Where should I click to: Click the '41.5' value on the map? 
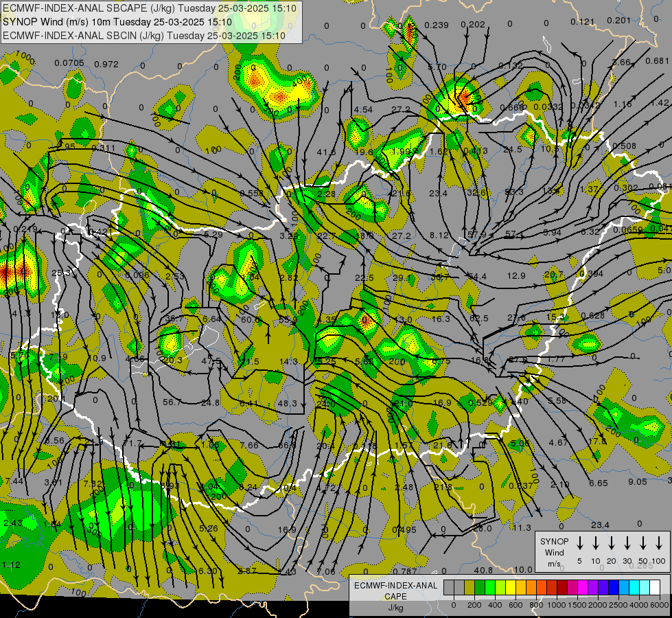point(326,152)
